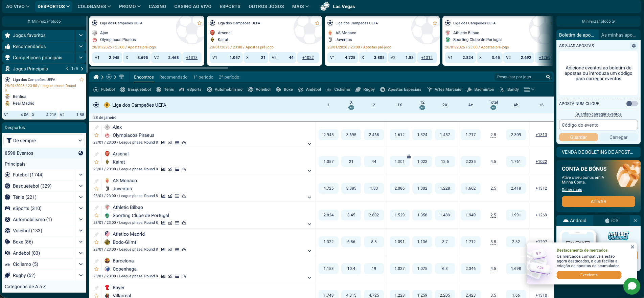The width and height of the screenshot is (644, 298).
Task: Close Destacamento de mercados popup
Action: (632, 247)
